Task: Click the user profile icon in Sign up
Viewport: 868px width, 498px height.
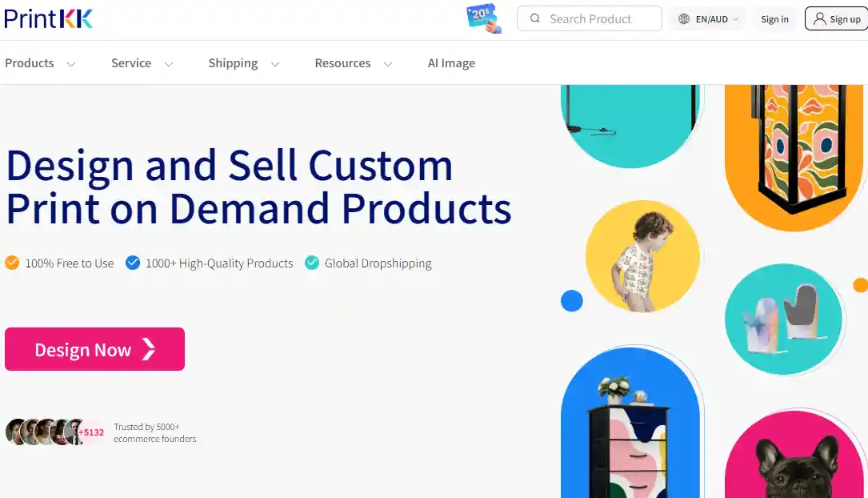Action: pyautogui.click(x=820, y=19)
